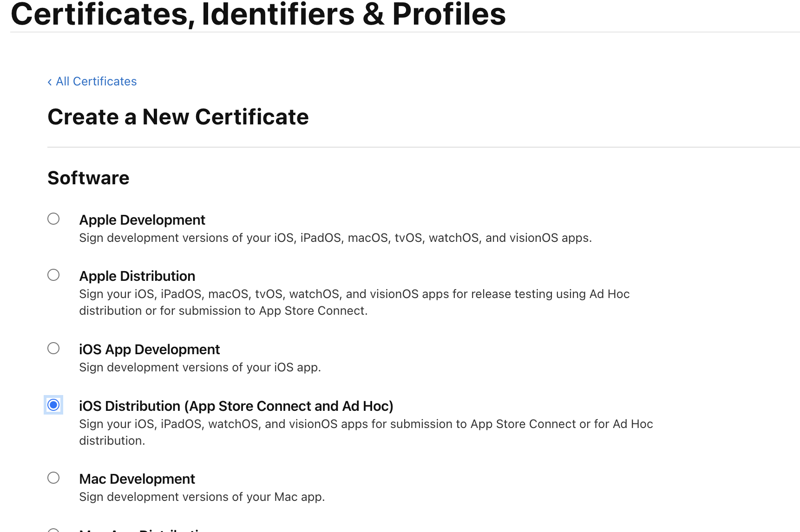Click the selected iOS Distribution radio button

point(53,405)
